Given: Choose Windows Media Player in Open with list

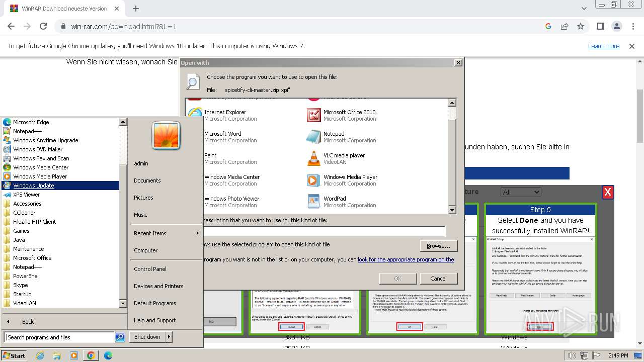Looking at the screenshot, I should tap(343, 180).
